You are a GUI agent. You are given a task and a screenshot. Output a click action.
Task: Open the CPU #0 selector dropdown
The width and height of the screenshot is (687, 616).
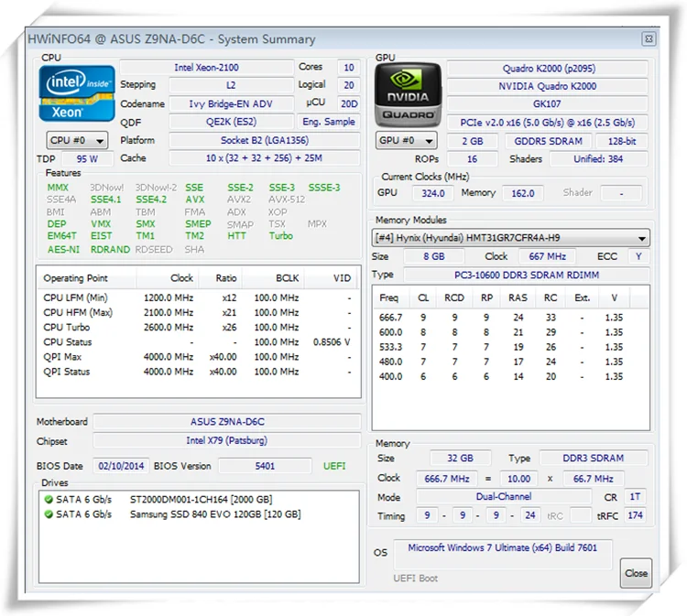tap(77, 141)
